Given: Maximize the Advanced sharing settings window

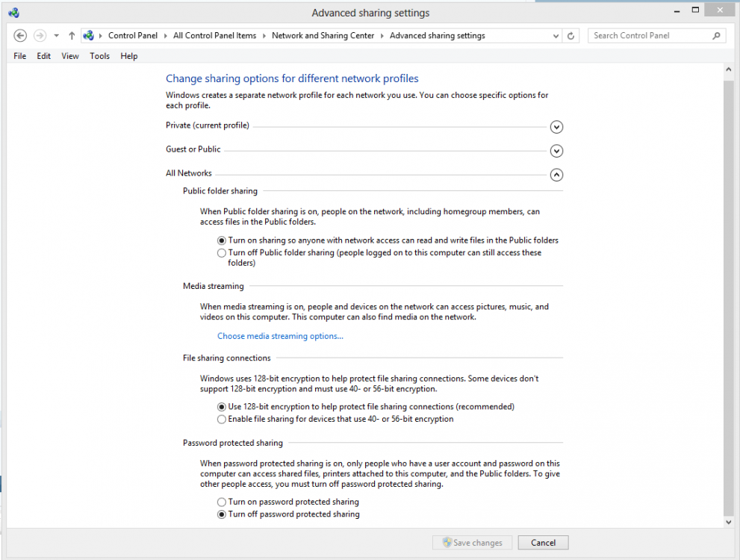Looking at the screenshot, I should pos(695,10).
